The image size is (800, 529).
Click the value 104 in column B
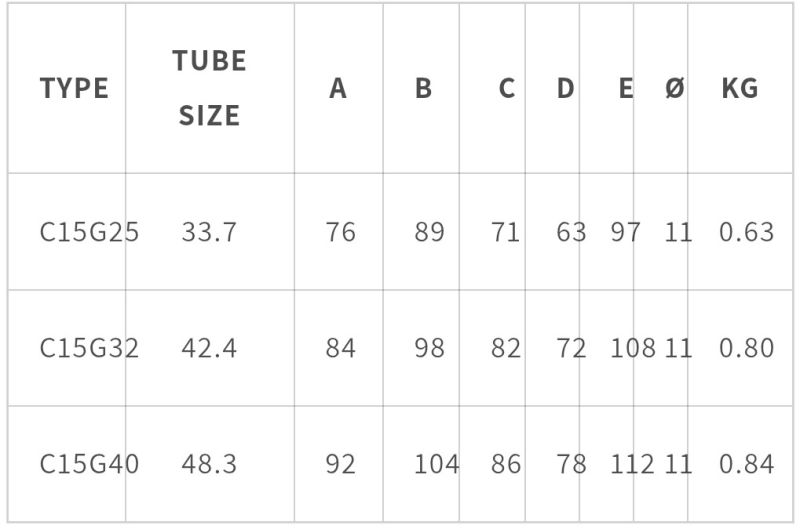(436, 465)
